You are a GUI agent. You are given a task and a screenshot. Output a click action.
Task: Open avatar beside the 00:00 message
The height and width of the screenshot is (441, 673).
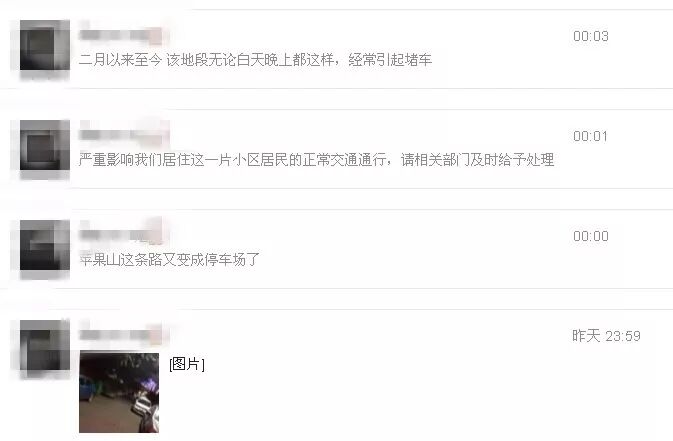45,245
